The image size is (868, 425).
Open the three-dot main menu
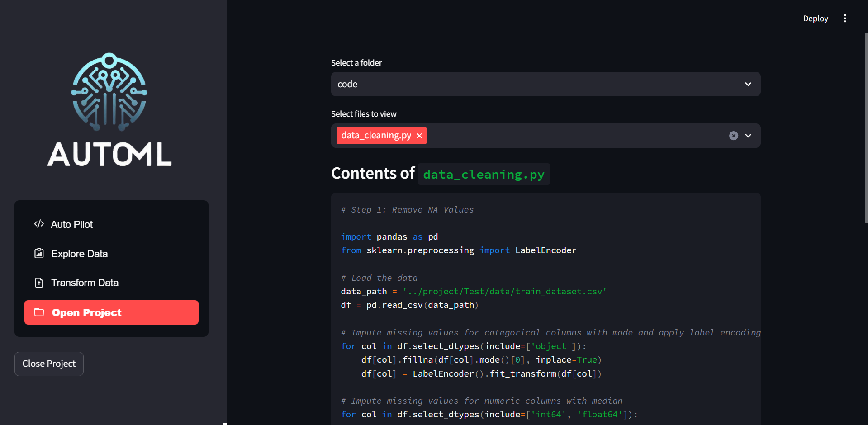point(845,19)
